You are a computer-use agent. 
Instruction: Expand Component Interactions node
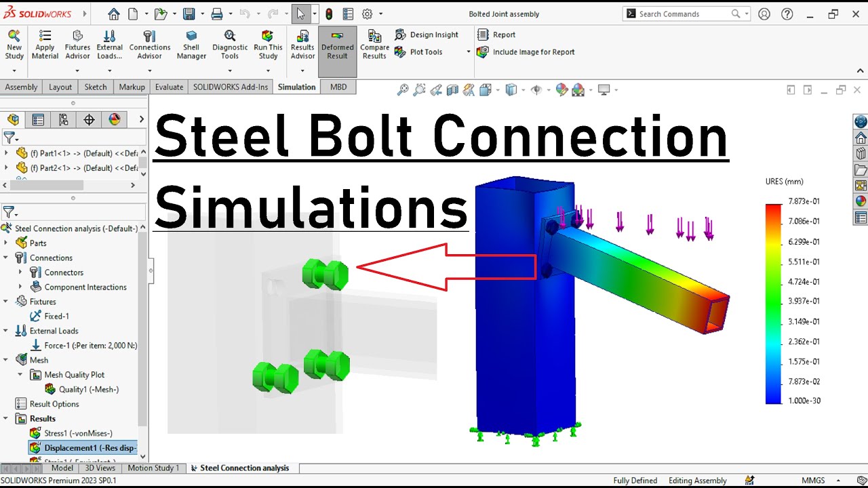pos(20,287)
